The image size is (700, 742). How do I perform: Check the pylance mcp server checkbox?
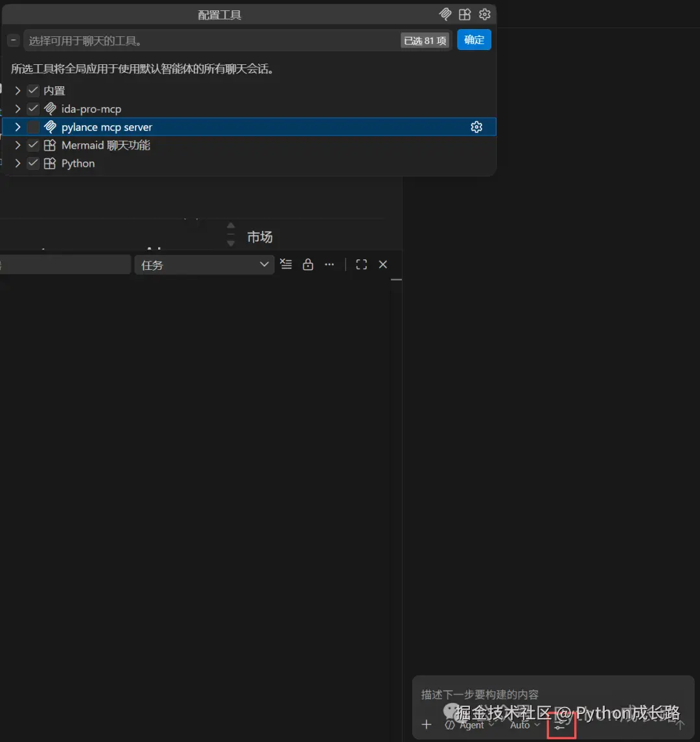click(33, 127)
